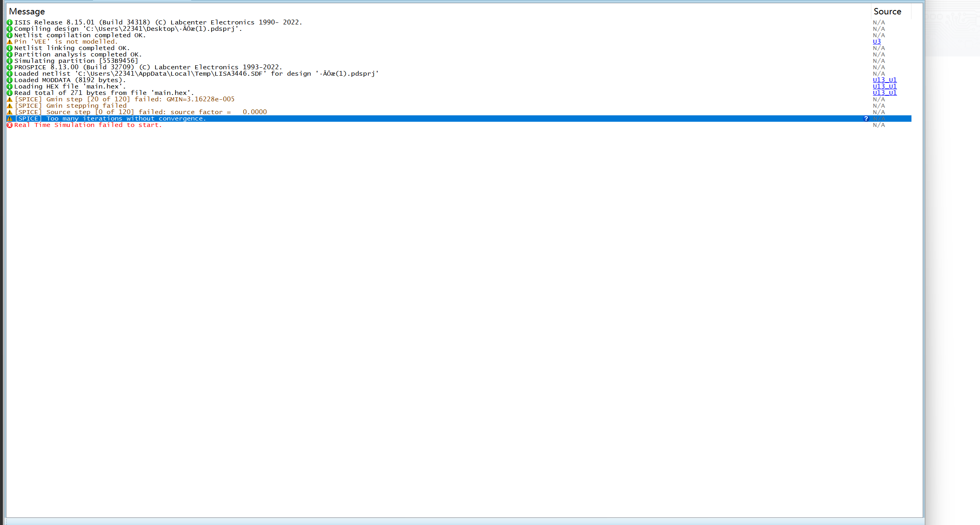Viewport: 980px width, 525px height.
Task: Select Loaded MODDATA (8192 bytes) message
Action: [70, 80]
